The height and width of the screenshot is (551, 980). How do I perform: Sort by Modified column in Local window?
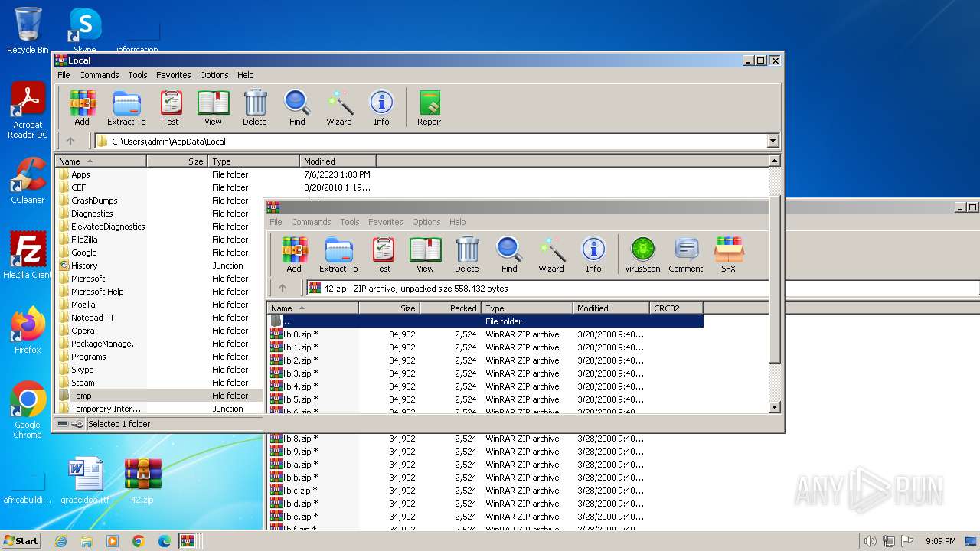[x=338, y=161]
